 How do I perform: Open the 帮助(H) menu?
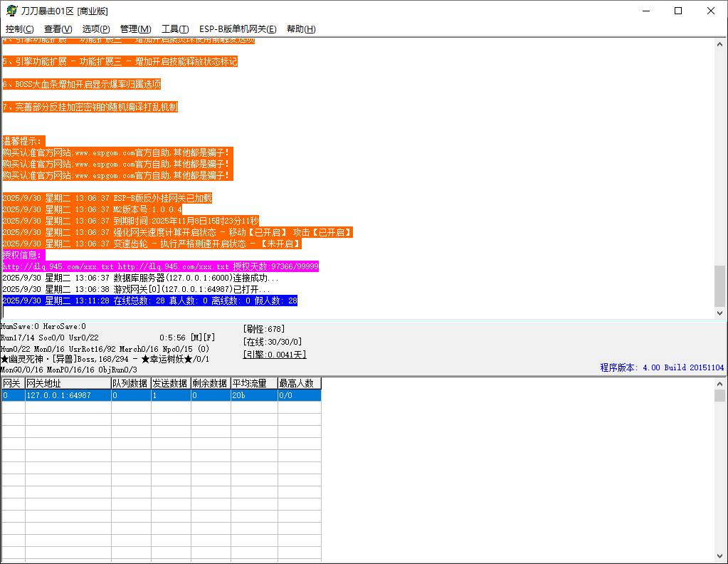(300, 29)
